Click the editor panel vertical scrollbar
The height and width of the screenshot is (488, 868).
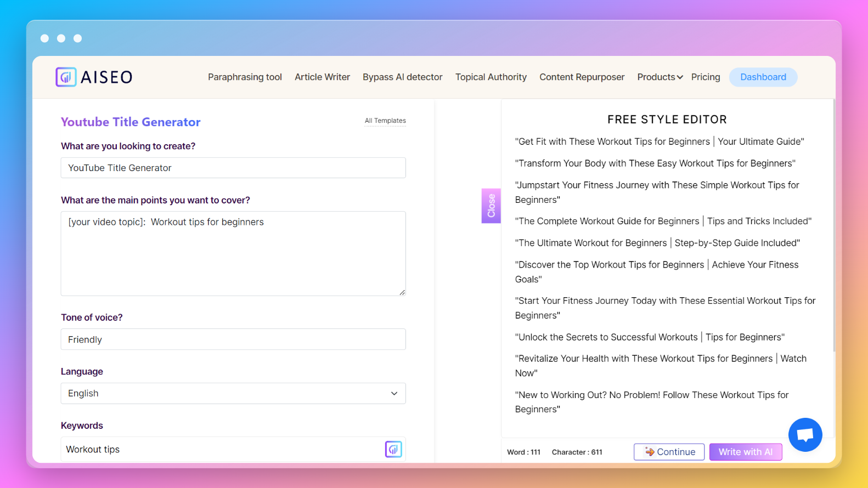pyautogui.click(x=833, y=225)
